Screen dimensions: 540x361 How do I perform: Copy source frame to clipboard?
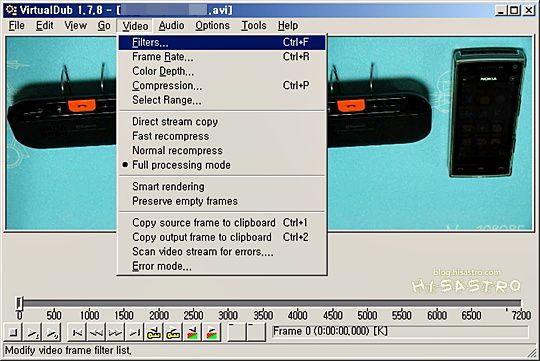222,223
